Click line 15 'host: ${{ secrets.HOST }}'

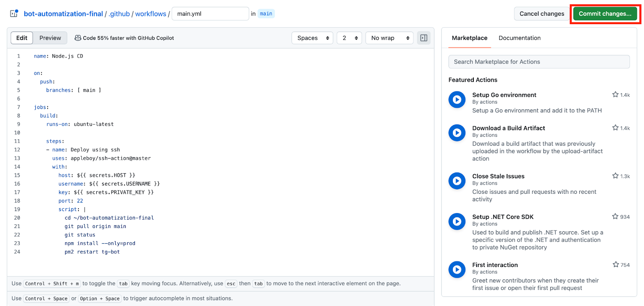click(x=97, y=175)
